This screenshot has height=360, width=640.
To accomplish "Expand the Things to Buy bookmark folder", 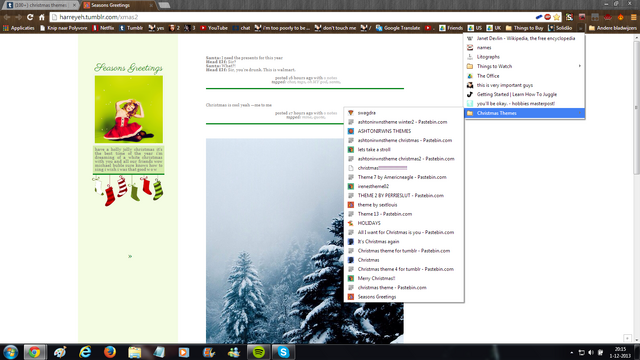I will [x=524, y=28].
